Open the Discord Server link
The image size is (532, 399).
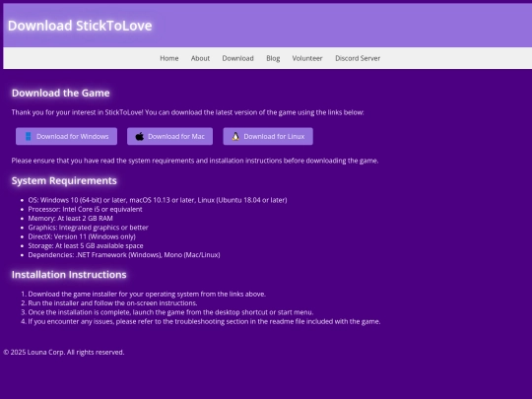pos(358,58)
